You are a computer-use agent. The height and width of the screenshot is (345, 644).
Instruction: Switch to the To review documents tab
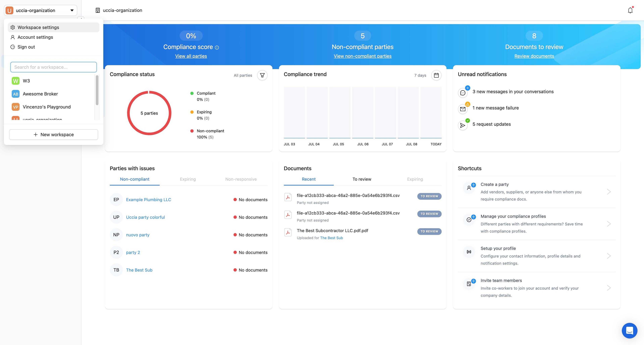362,179
